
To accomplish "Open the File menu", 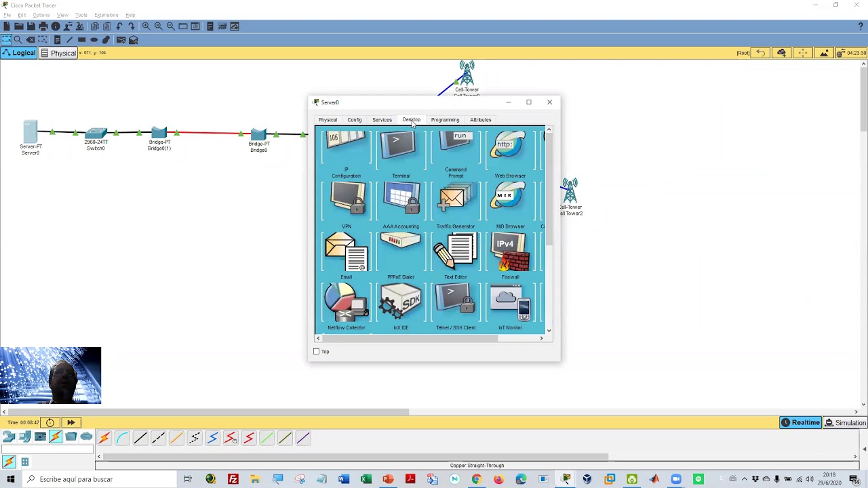I will (x=6, y=15).
